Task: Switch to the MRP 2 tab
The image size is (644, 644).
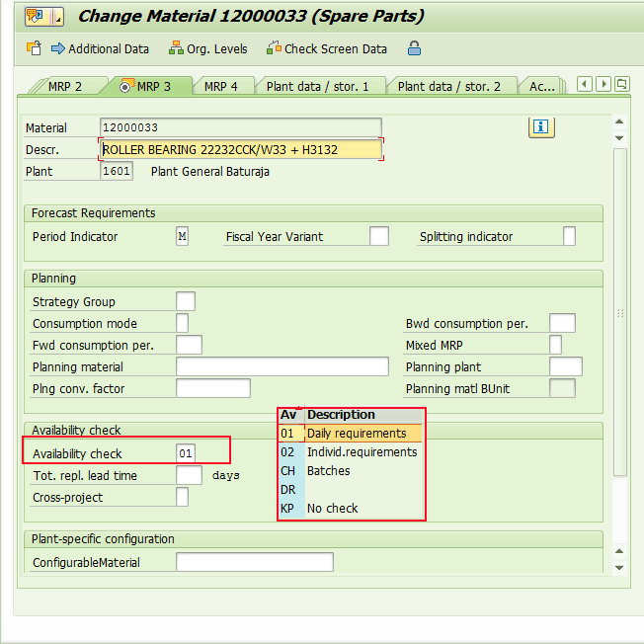Action: click(64, 87)
